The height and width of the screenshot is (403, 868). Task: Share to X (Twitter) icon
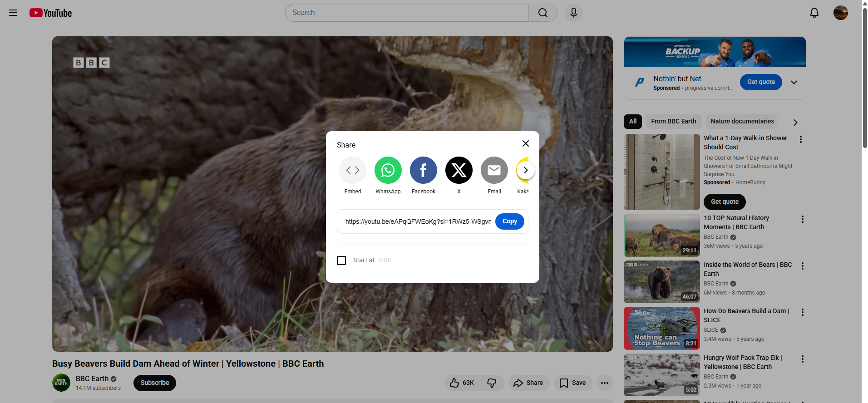pos(459,171)
